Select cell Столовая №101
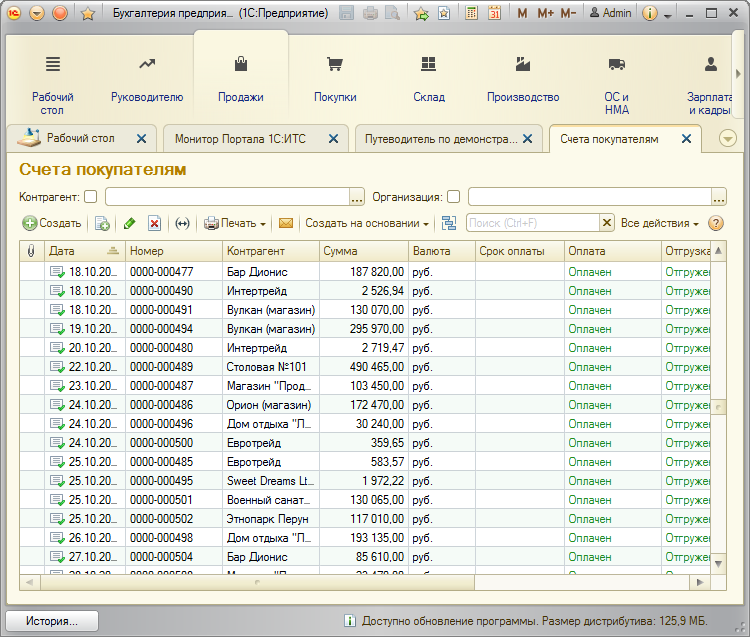The width and height of the screenshot is (750, 637). click(x=271, y=367)
